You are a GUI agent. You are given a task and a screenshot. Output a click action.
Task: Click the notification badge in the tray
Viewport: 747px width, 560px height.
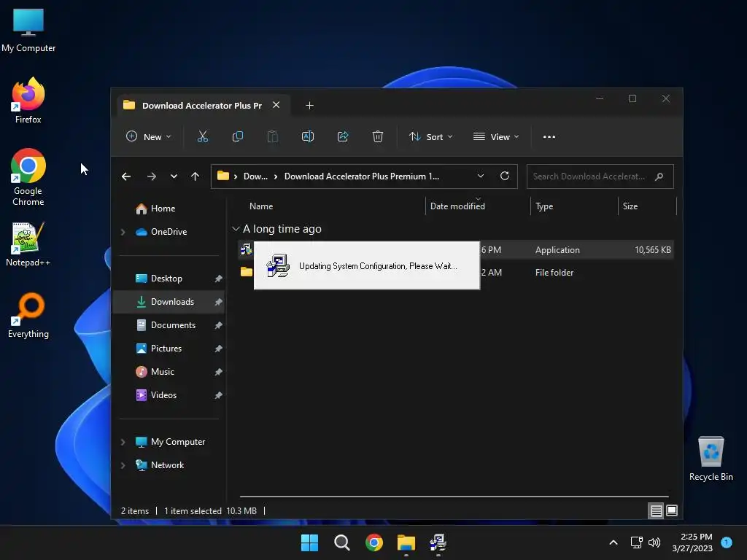coord(727,542)
